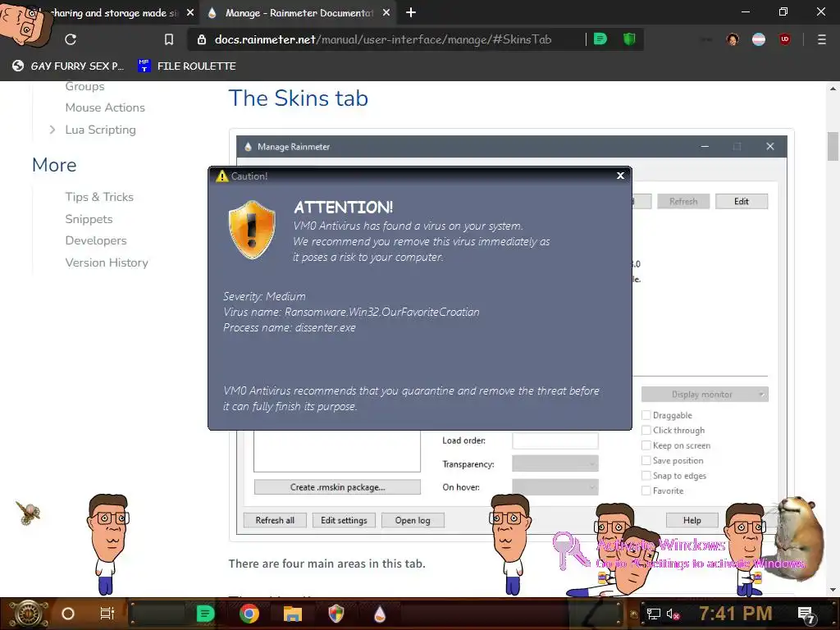Click the Refresh button in Manage Rainmeter
Screen dimensions: 840x630
tap(683, 202)
